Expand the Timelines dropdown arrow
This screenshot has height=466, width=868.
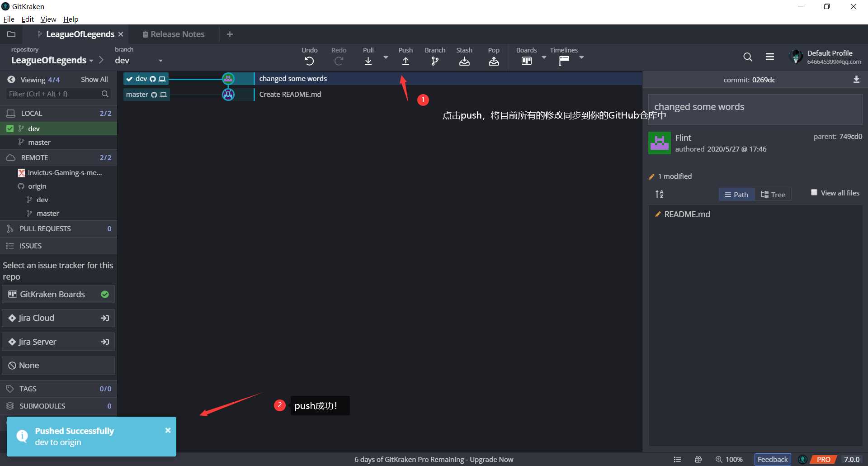tap(581, 57)
